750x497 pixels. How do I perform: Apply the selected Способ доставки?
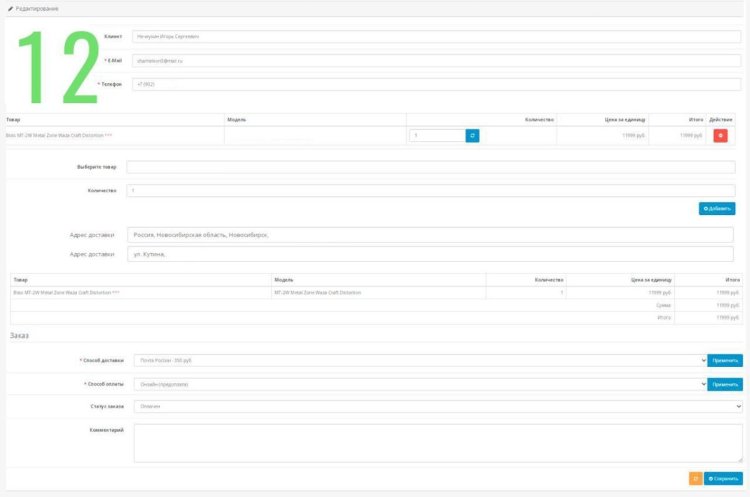pos(725,360)
